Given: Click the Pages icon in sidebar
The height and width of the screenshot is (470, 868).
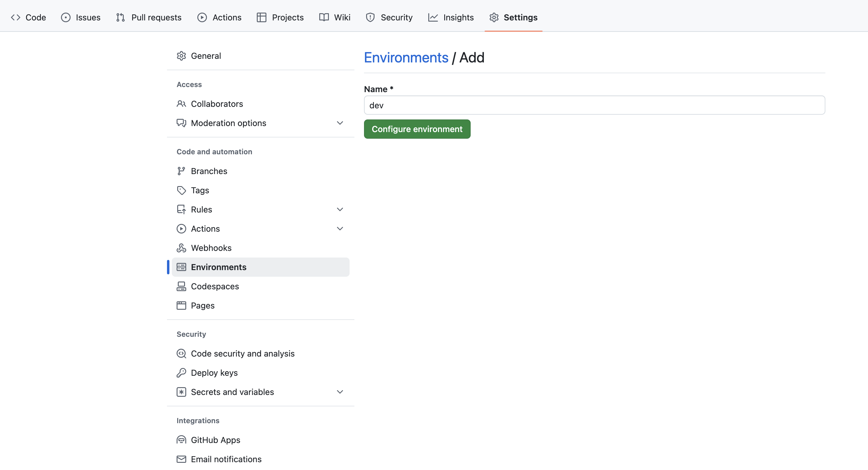Looking at the screenshot, I should click(x=181, y=305).
